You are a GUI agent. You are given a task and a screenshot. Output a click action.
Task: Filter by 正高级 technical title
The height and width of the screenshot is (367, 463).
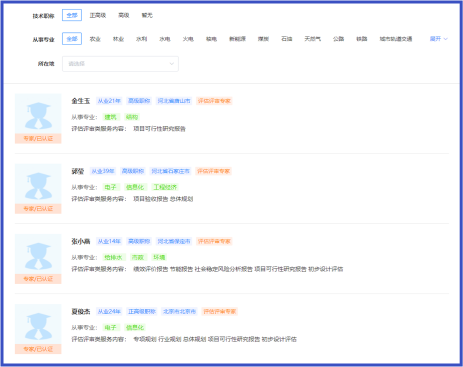[98, 15]
